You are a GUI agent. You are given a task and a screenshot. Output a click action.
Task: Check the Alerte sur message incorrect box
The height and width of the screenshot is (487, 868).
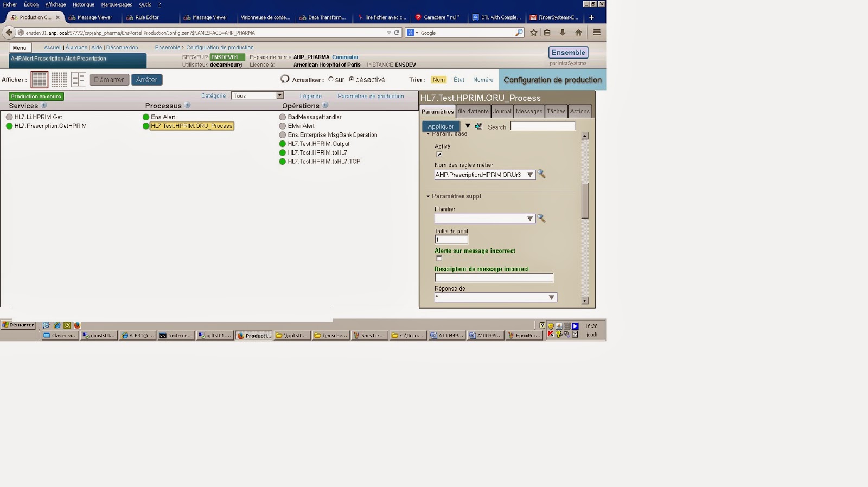point(439,259)
